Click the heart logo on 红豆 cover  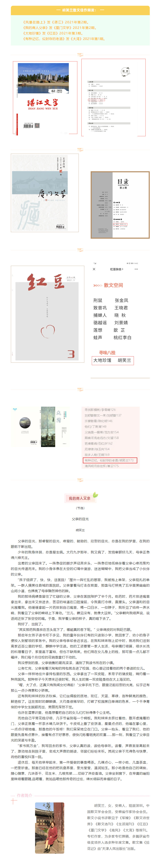pos(48,331)
